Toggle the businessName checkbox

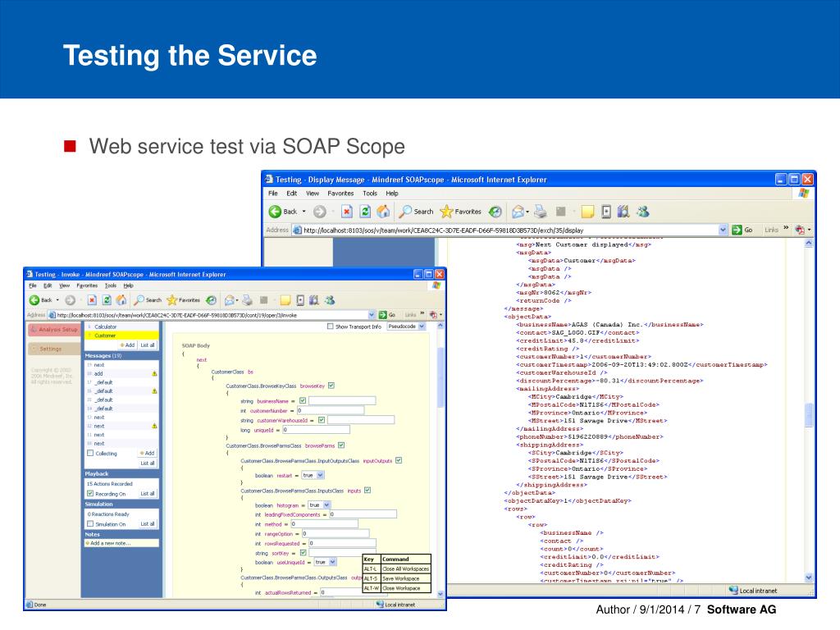coord(303,400)
